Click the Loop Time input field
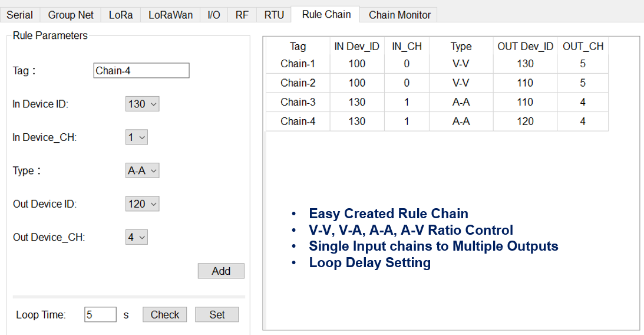This screenshot has width=644, height=335. click(x=100, y=314)
